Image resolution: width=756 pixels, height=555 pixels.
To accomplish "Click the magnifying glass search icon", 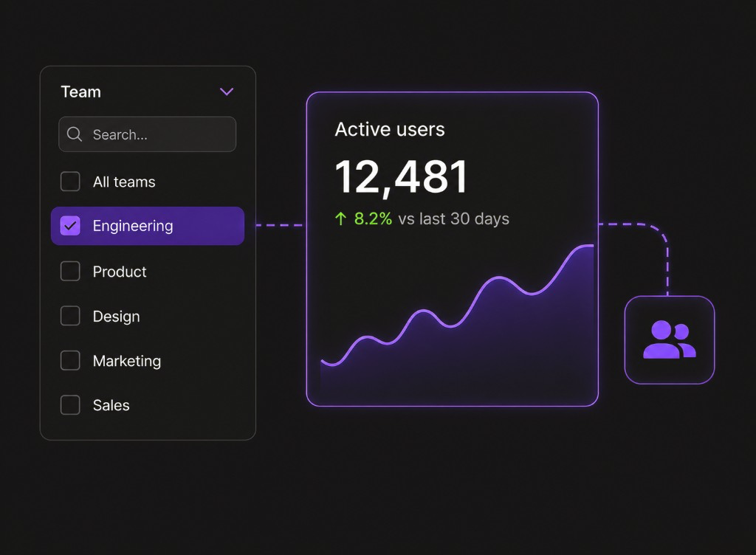I will pyautogui.click(x=75, y=134).
